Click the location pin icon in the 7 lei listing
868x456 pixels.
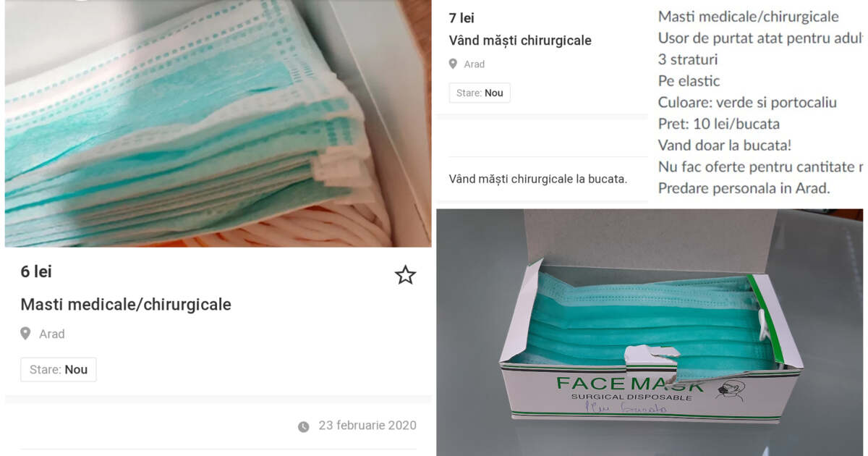453,64
